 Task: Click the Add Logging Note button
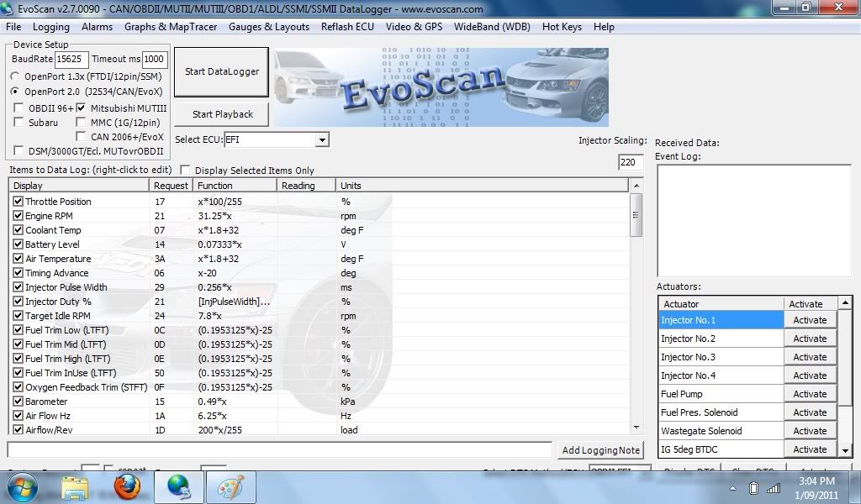(x=600, y=450)
